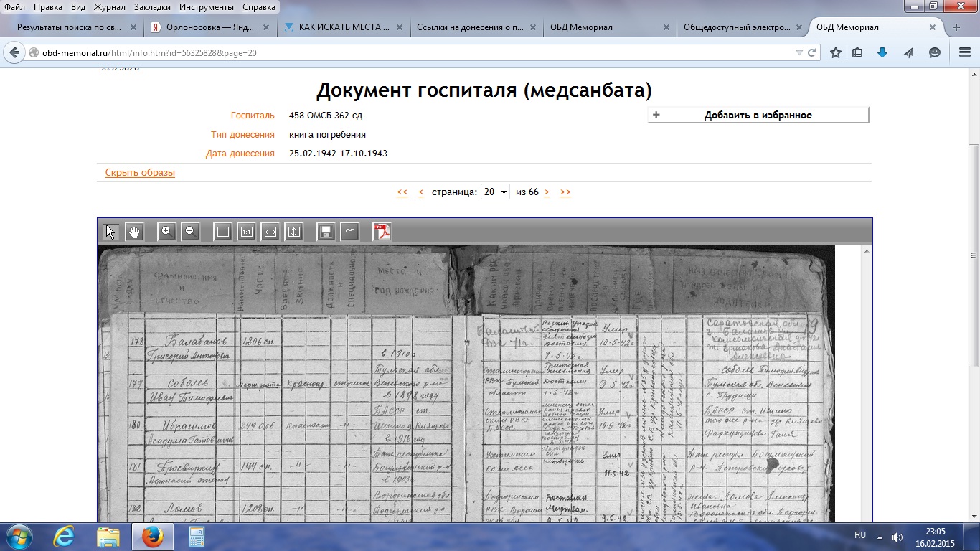Open Windows Explorer from taskbar

[x=108, y=536]
